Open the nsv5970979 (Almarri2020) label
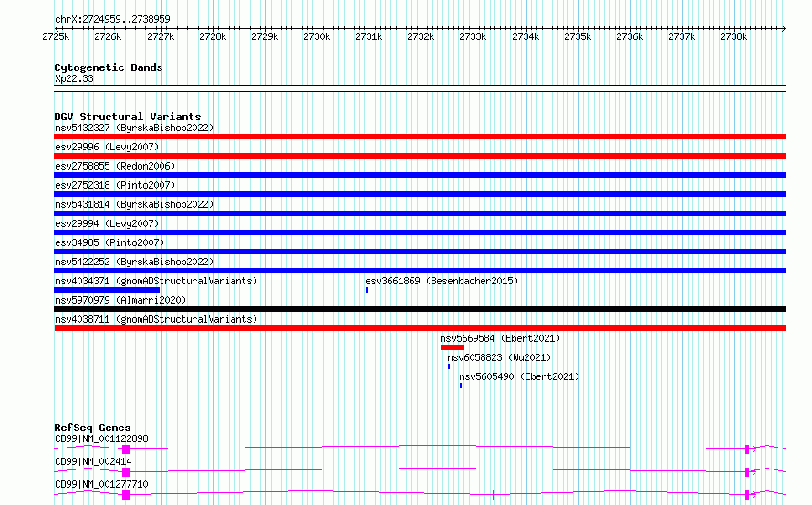The height and width of the screenshot is (505, 812). point(120,300)
